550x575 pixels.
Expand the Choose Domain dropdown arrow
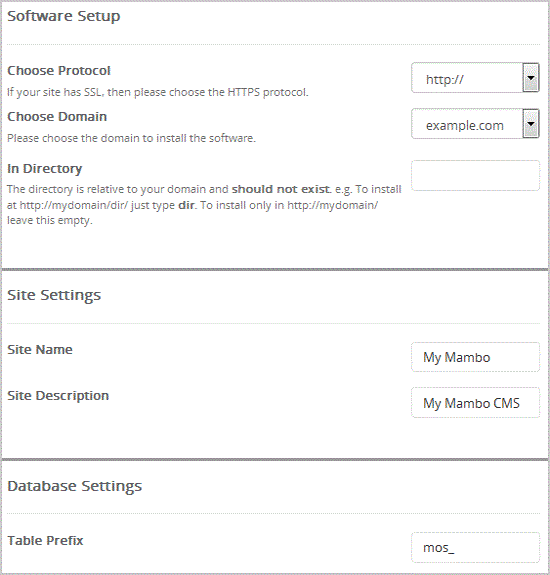531,124
